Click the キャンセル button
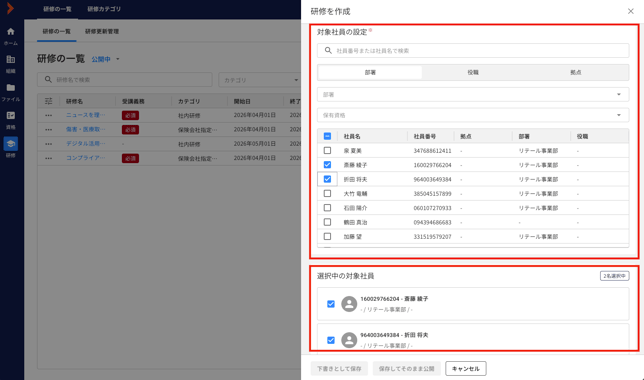644x380 pixels. [x=466, y=368]
